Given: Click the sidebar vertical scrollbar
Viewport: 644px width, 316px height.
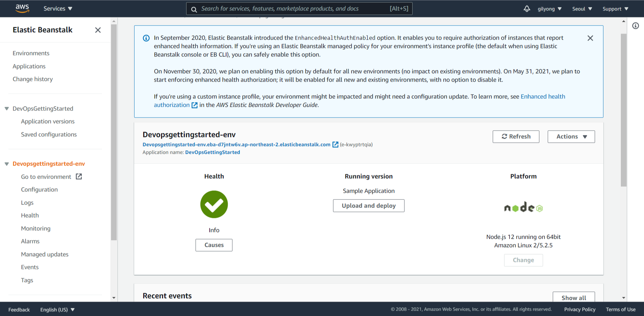Looking at the screenshot, I should tap(114, 132).
